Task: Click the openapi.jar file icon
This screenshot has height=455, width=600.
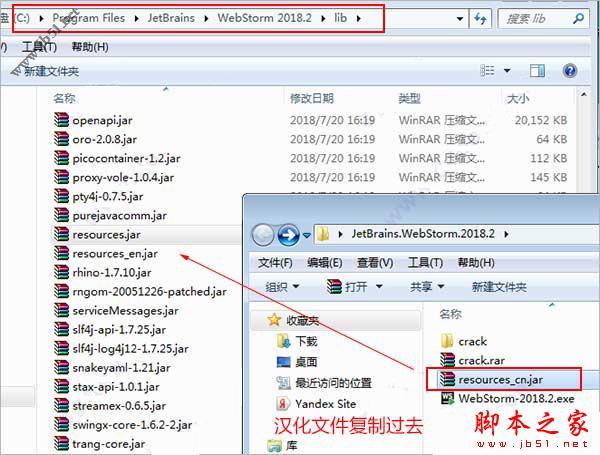Action: click(61, 120)
